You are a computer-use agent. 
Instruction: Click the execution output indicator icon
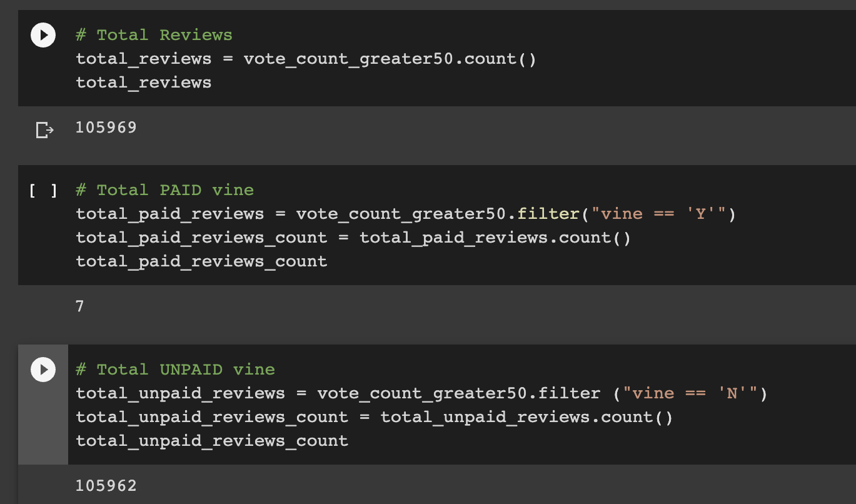coord(43,128)
